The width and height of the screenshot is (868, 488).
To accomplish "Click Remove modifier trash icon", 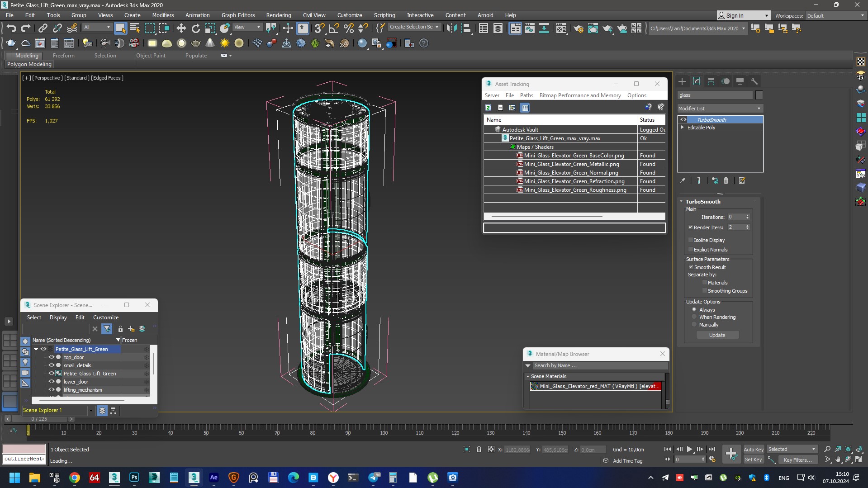I will tap(726, 180).
